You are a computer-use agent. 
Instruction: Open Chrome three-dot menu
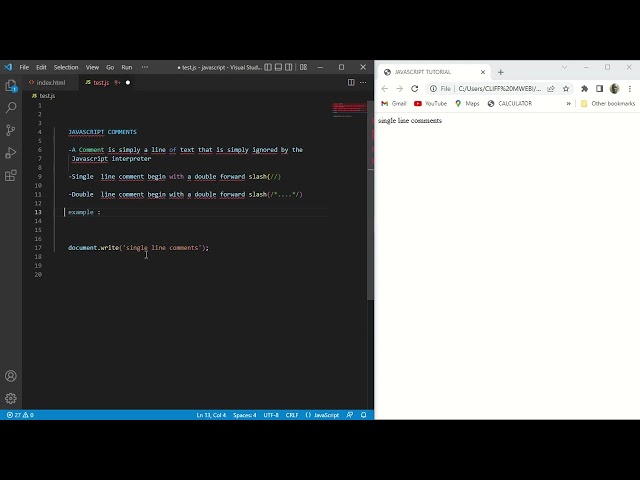coord(630,89)
